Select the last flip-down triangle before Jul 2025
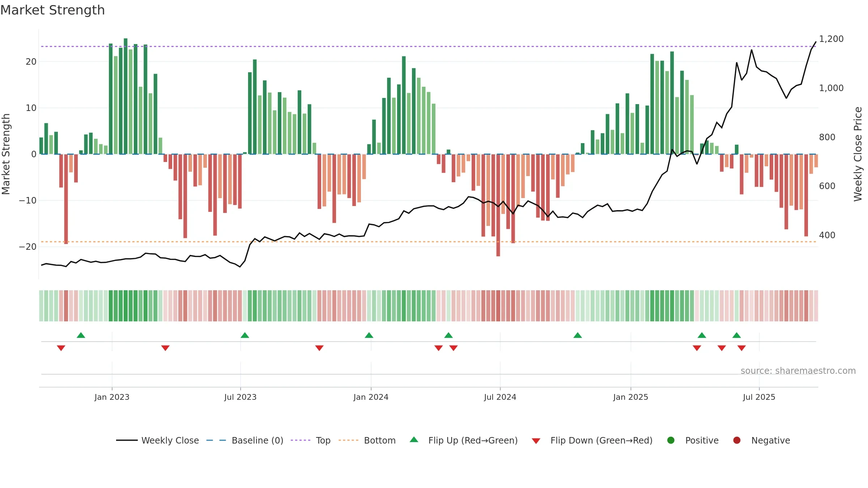 [x=741, y=348]
